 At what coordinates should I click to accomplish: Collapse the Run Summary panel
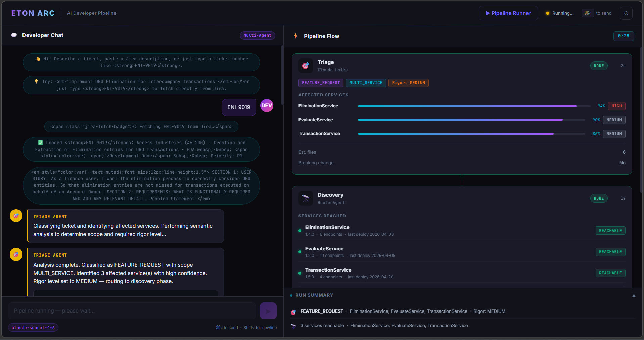[x=634, y=295]
